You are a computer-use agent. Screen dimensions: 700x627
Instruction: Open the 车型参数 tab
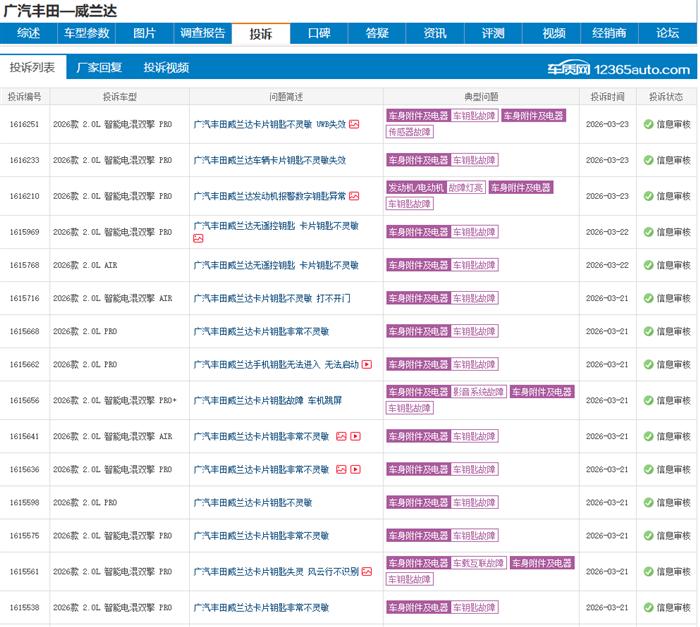pyautogui.click(x=87, y=33)
